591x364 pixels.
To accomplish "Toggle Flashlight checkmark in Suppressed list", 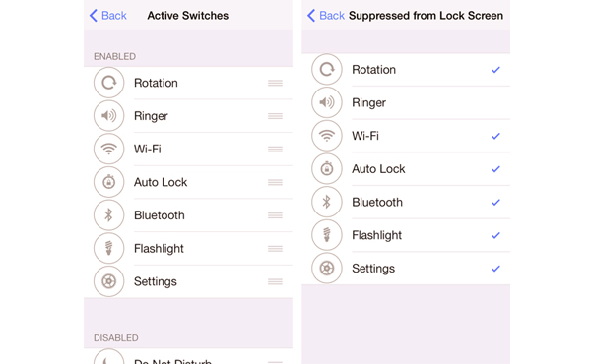I will [495, 235].
